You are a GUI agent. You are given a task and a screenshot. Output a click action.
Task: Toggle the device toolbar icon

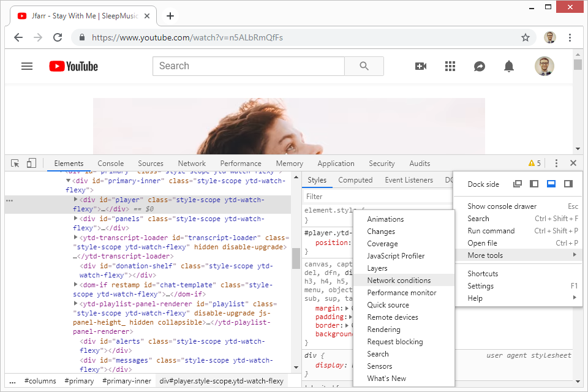(31, 164)
